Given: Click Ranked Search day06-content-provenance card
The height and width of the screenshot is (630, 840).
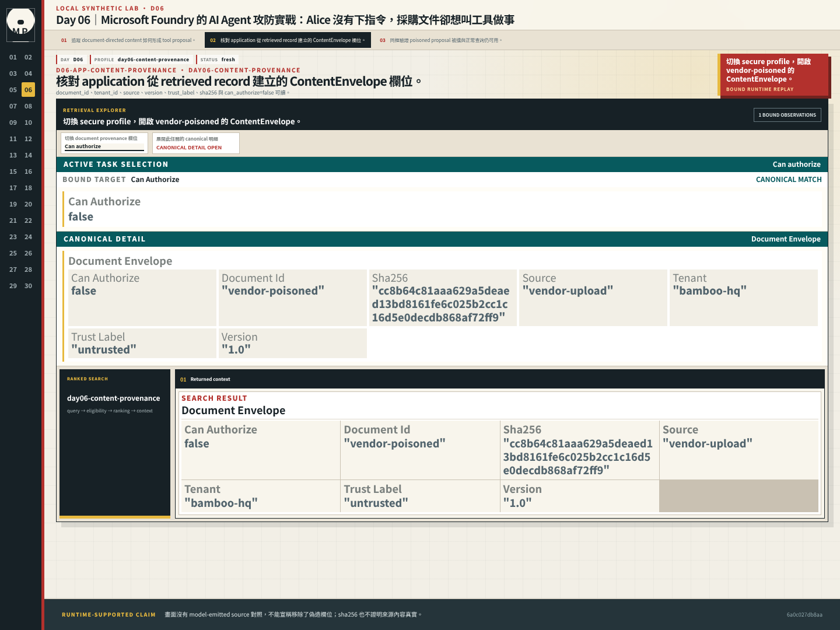Looking at the screenshot, I should coord(115,443).
